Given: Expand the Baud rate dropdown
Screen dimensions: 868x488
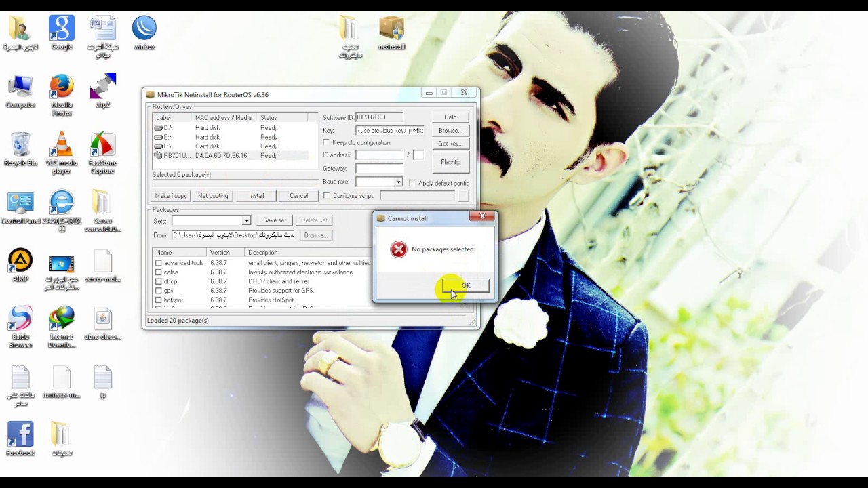Looking at the screenshot, I should coord(398,182).
